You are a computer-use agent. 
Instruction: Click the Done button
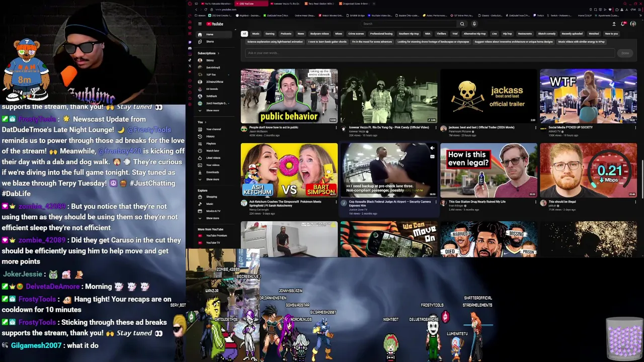625,53
